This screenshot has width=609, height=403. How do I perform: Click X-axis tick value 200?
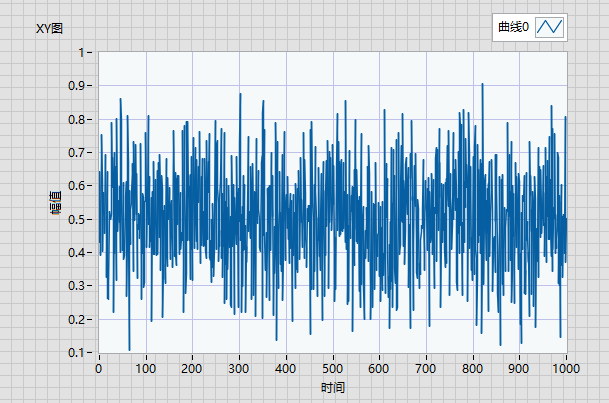(x=192, y=368)
